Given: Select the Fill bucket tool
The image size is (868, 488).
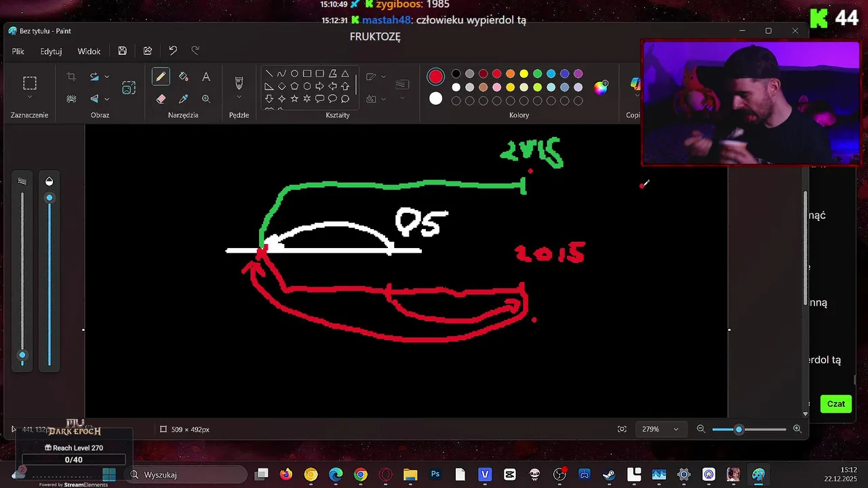Looking at the screenshot, I should tap(183, 77).
